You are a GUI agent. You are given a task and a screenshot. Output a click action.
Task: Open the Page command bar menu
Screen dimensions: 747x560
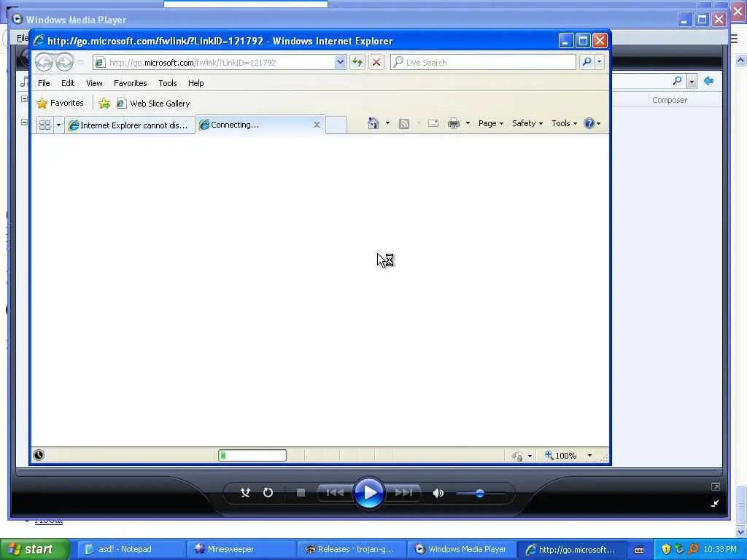[x=491, y=123]
